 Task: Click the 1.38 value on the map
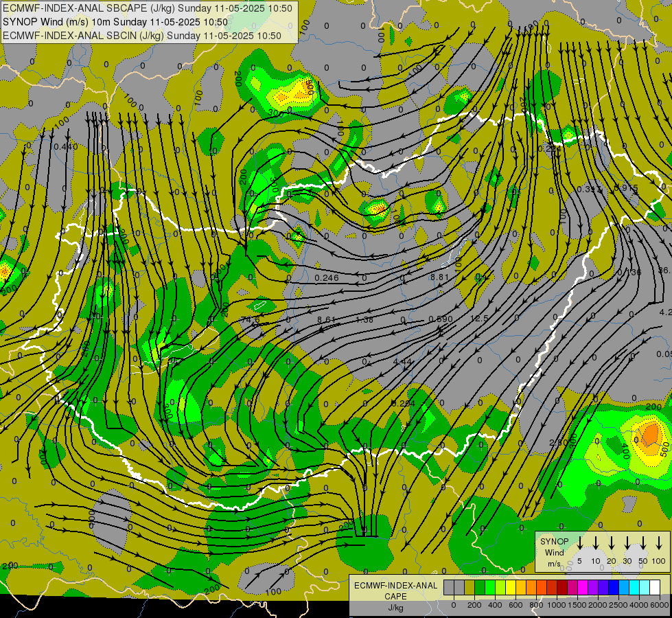[x=364, y=319]
